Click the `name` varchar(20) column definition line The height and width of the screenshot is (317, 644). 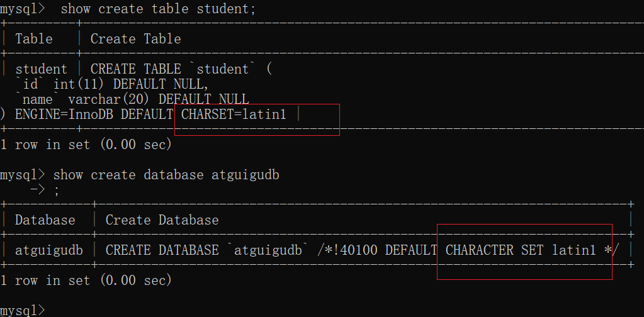pos(132,99)
